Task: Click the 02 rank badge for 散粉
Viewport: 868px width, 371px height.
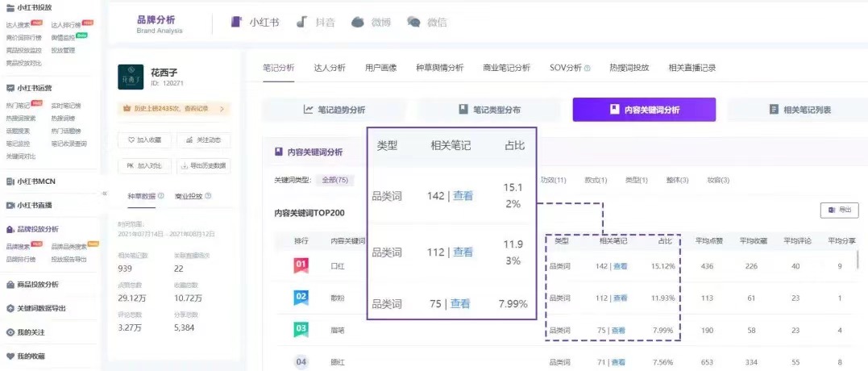Action: (x=301, y=298)
